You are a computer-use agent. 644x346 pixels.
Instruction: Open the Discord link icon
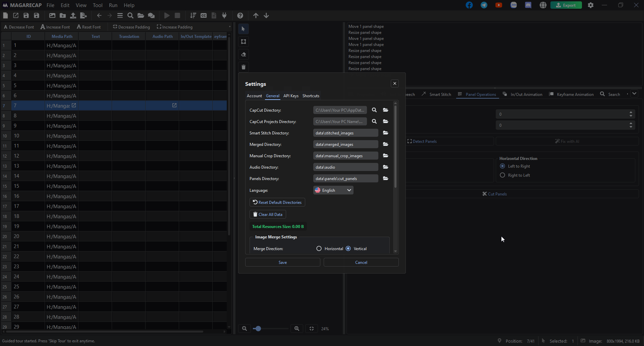point(528,5)
